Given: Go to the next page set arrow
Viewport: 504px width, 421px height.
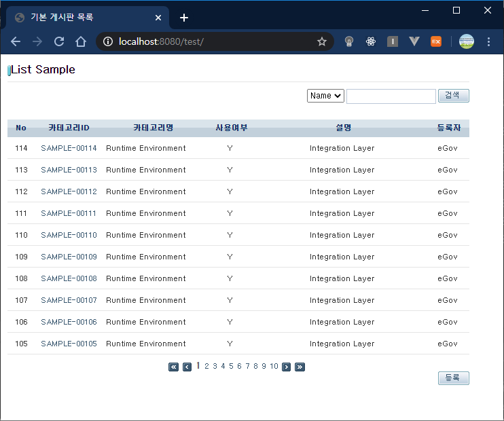Looking at the screenshot, I should pos(286,367).
